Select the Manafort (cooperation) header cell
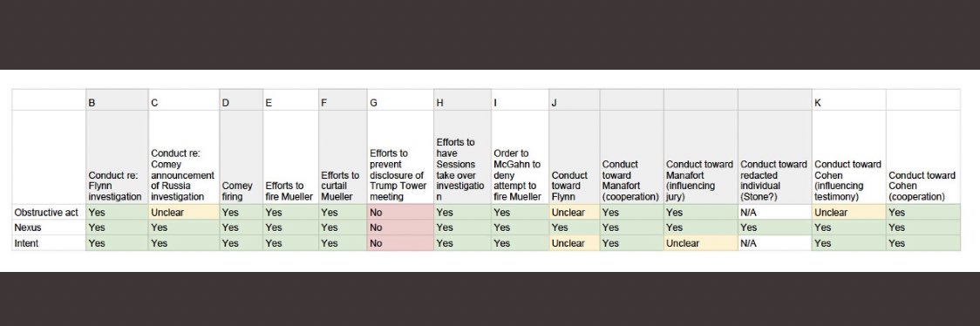This screenshot has height=326, width=980. pos(632,158)
